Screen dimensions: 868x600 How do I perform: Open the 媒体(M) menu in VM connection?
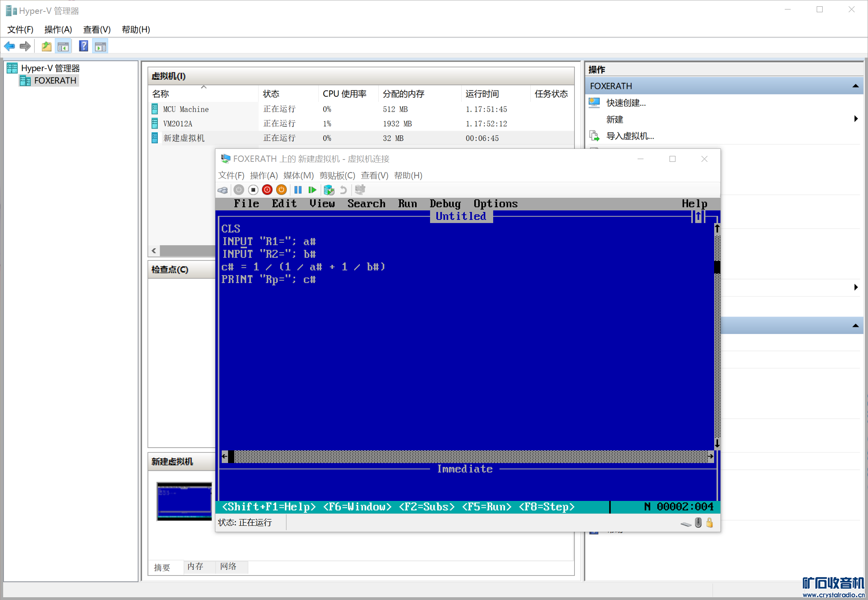298,175
